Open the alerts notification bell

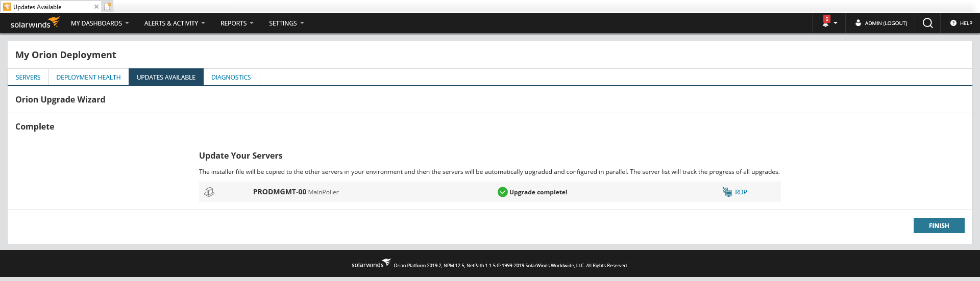click(825, 22)
